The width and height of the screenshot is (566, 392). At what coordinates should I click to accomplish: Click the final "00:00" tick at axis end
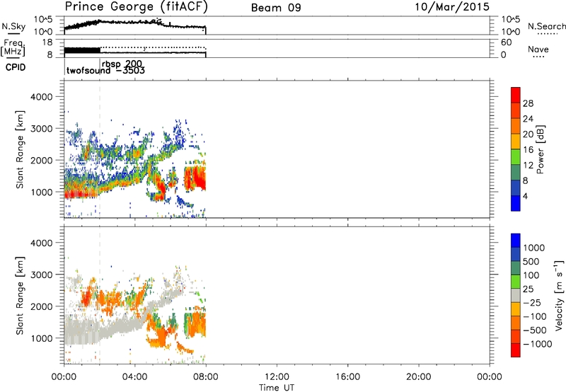click(490, 377)
